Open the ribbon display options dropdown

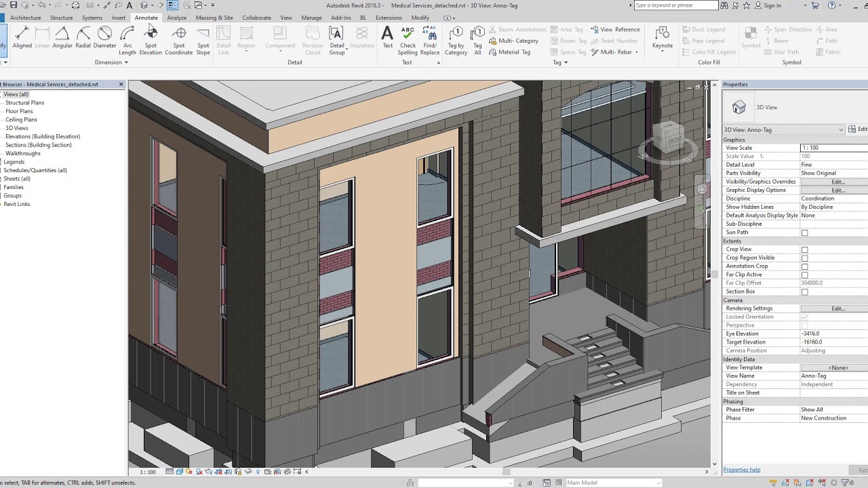tap(453, 18)
